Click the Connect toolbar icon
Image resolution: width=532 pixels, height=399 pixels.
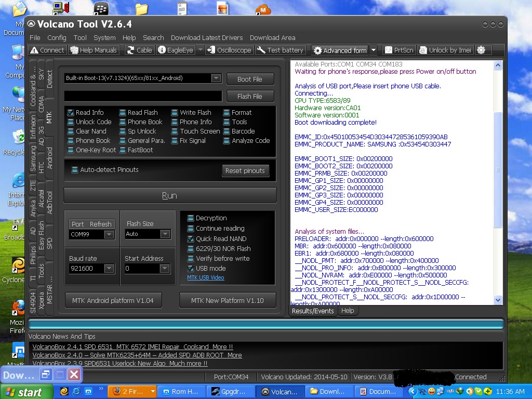34,50
